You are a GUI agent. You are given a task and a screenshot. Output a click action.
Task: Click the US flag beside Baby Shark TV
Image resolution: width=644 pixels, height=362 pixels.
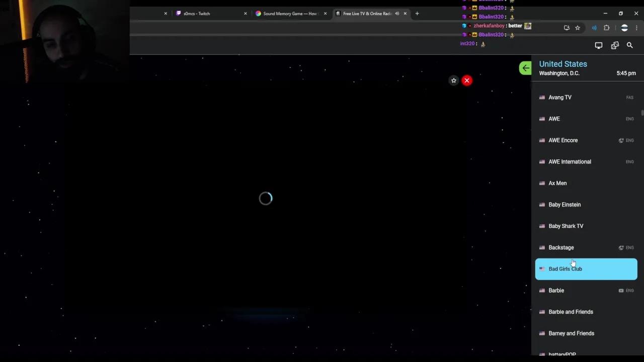(x=542, y=226)
